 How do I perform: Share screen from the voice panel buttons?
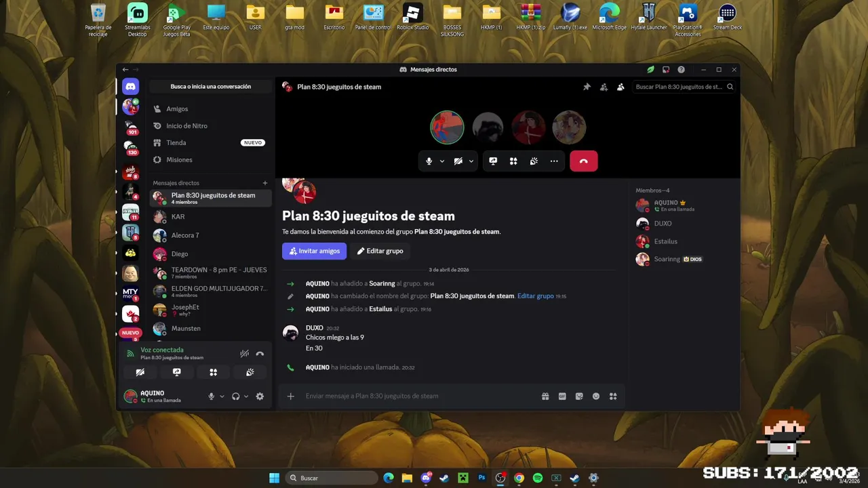[x=176, y=372]
